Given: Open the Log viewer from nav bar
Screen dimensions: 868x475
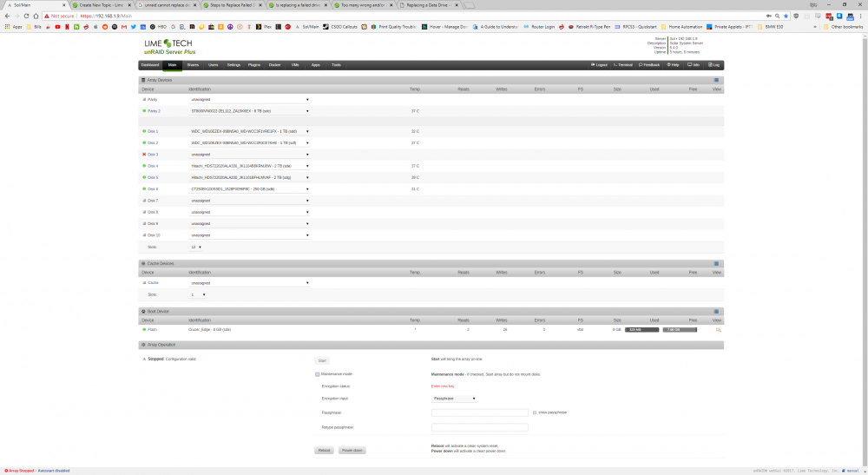Looking at the screenshot, I should tap(714, 65).
